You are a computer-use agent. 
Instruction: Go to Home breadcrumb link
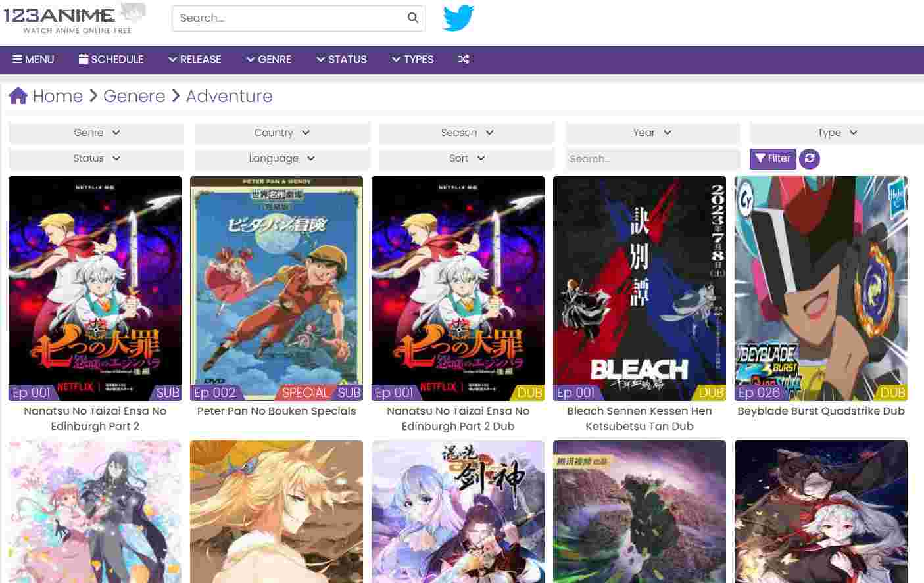coord(58,96)
